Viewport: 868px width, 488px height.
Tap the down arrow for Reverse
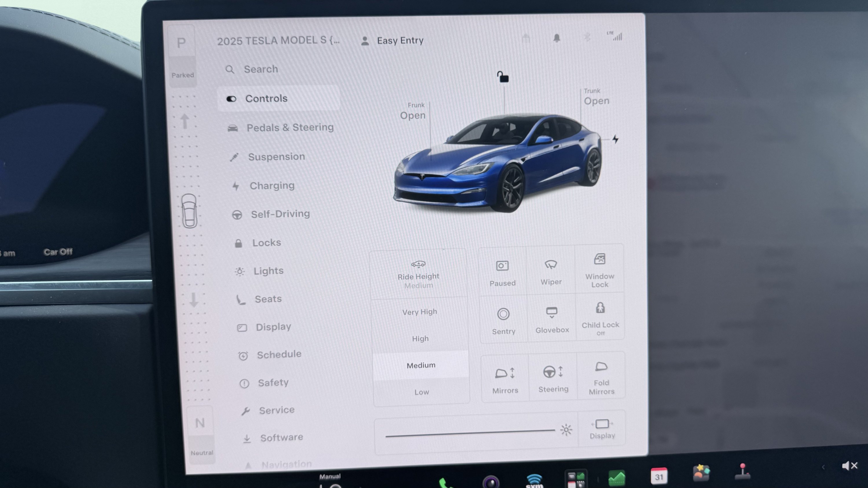193,300
